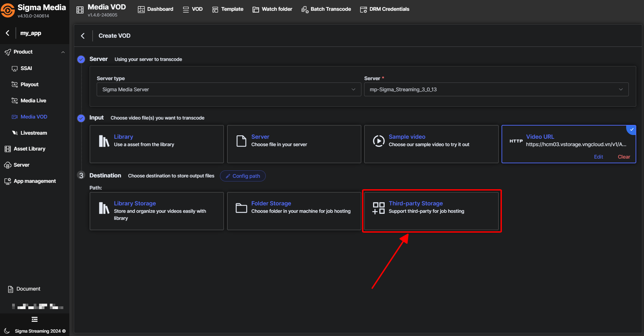The height and width of the screenshot is (336, 644).
Task: Click the Config path button
Action: (x=243, y=176)
